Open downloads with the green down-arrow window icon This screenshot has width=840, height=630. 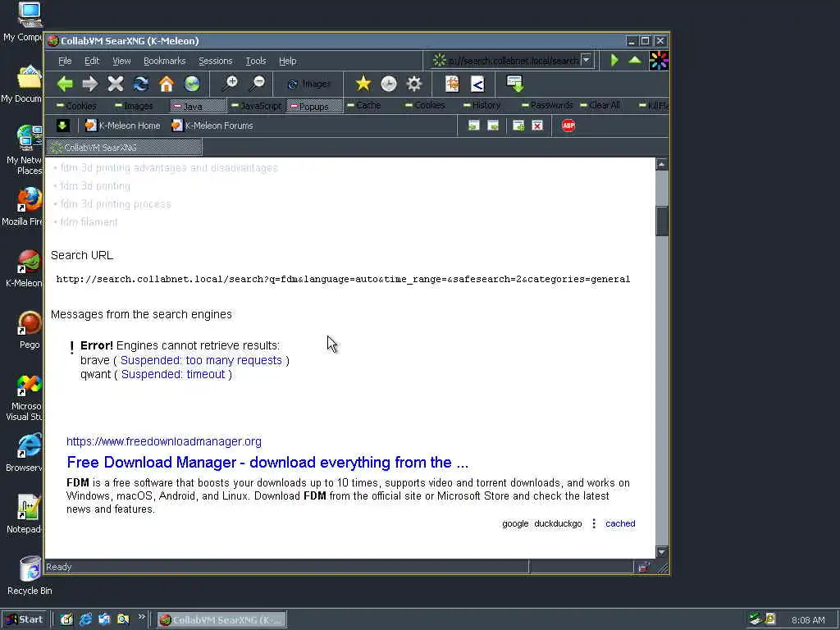(515, 84)
